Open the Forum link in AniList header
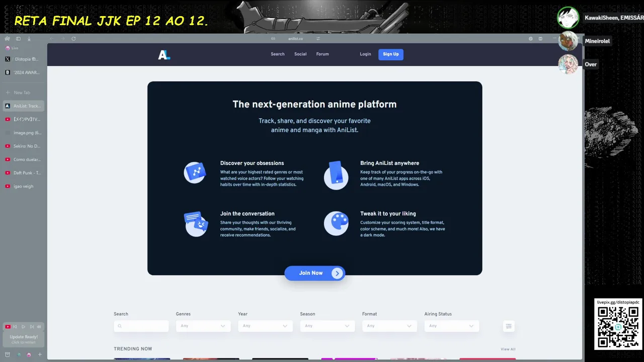This screenshot has height=362, width=644. pos(323,54)
